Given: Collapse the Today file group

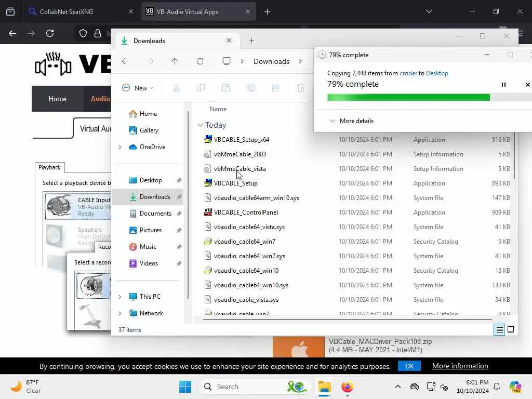Looking at the screenshot, I should point(200,125).
